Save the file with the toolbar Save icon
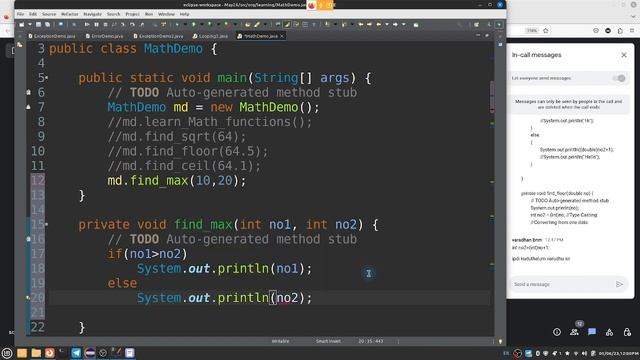This screenshot has width=640, height=360. pos(38,24)
